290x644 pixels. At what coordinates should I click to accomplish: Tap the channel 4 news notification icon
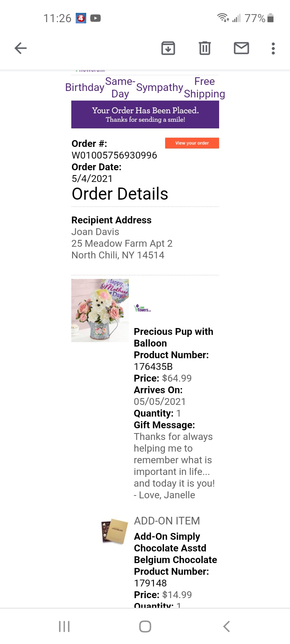(x=81, y=18)
